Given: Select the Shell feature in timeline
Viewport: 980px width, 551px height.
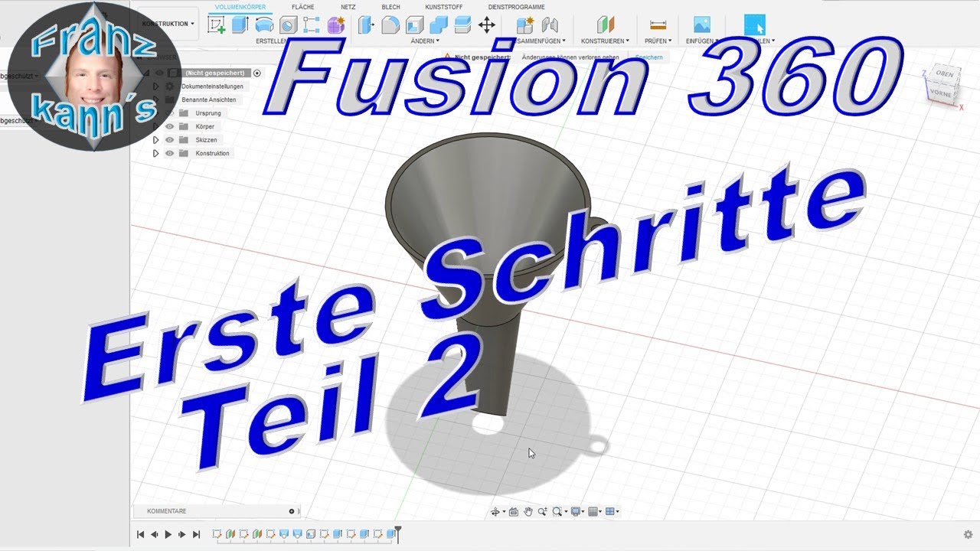Looking at the screenshot, I should click(x=311, y=534).
